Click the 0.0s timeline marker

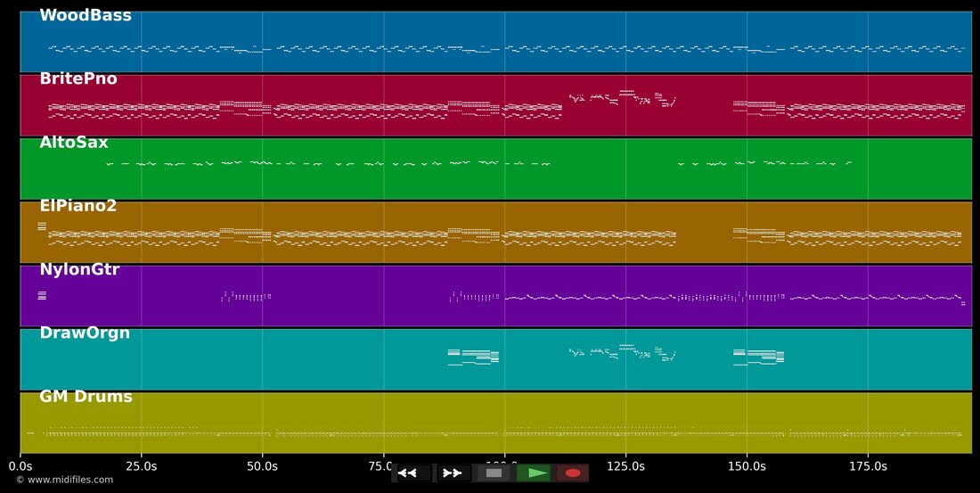[20, 466]
